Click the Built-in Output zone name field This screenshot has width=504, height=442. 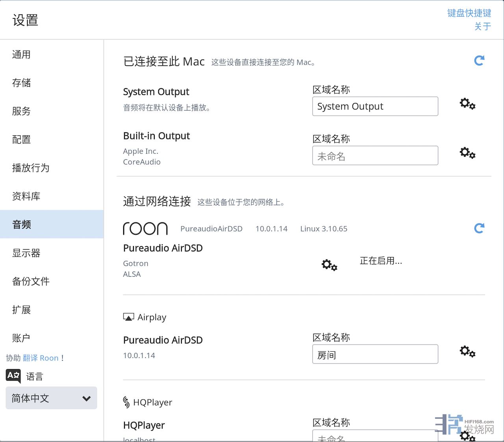point(375,156)
